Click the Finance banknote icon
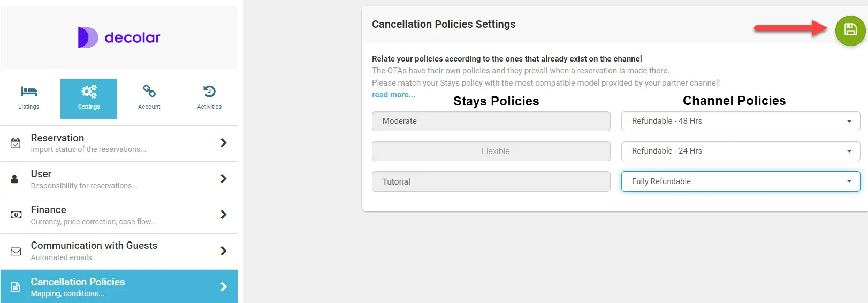The width and height of the screenshot is (868, 303). [x=16, y=215]
